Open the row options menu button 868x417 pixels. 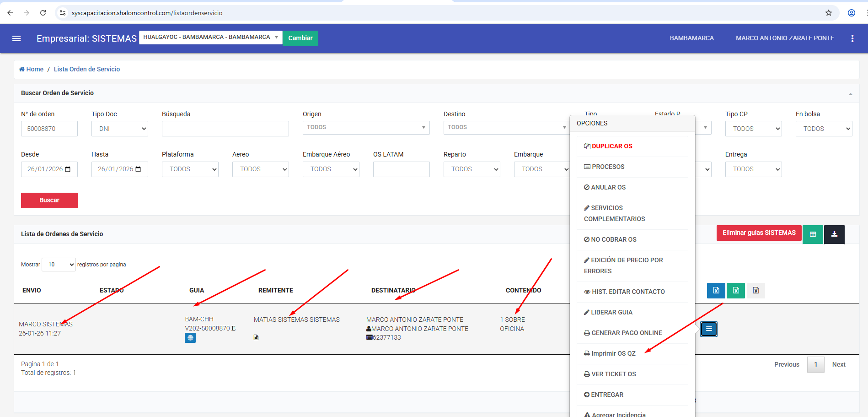[708, 329]
